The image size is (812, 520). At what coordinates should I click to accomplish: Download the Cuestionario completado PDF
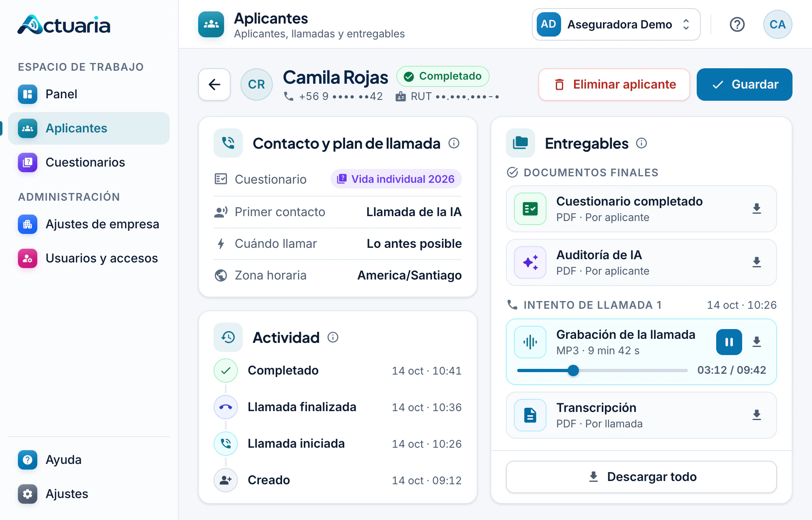click(756, 209)
